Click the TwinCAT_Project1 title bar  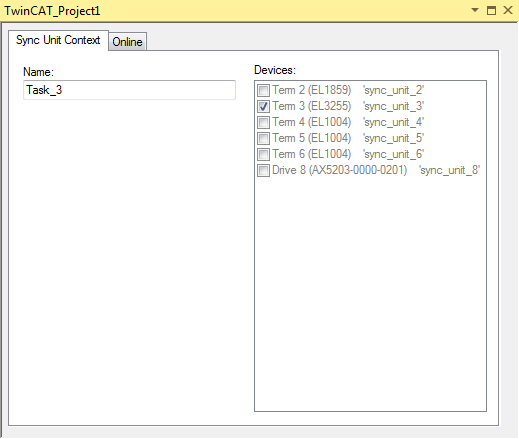click(x=233, y=11)
